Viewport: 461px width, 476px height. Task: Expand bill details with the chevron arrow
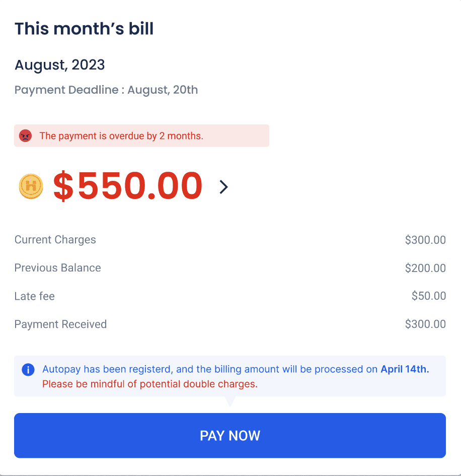point(224,187)
